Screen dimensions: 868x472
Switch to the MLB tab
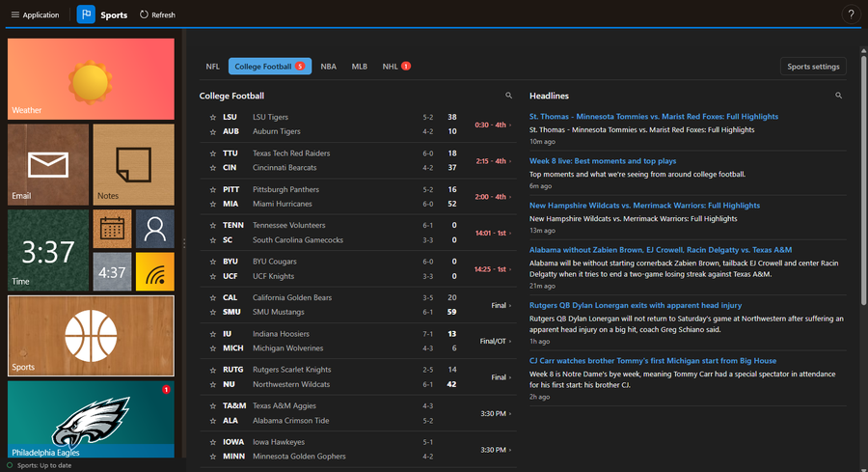360,67
